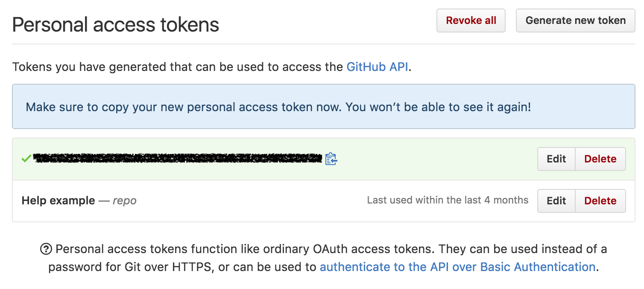Click the Help example token name

(x=58, y=201)
